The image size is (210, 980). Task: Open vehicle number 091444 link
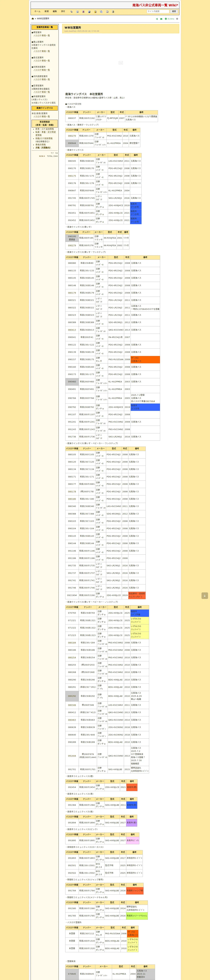click(x=72, y=756)
